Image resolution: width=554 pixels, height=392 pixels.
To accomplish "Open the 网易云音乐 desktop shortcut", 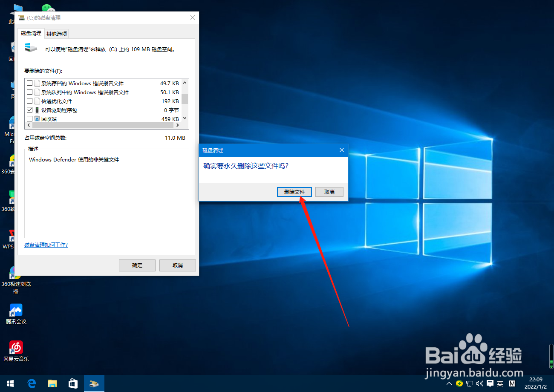I will (x=16, y=351).
